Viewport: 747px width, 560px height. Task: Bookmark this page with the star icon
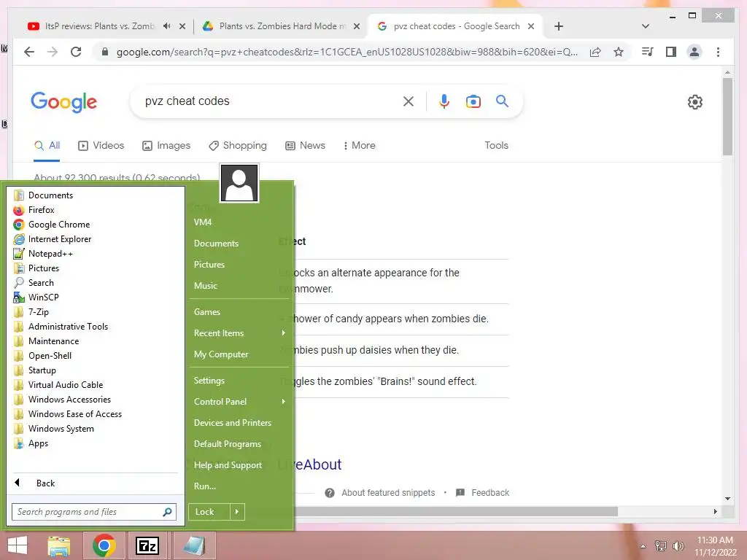click(619, 52)
